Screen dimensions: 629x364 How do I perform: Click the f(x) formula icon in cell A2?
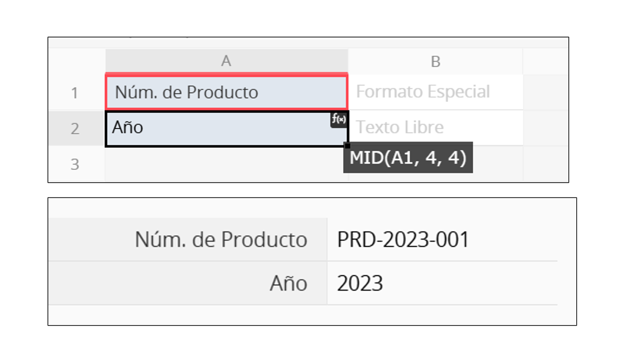tap(339, 120)
